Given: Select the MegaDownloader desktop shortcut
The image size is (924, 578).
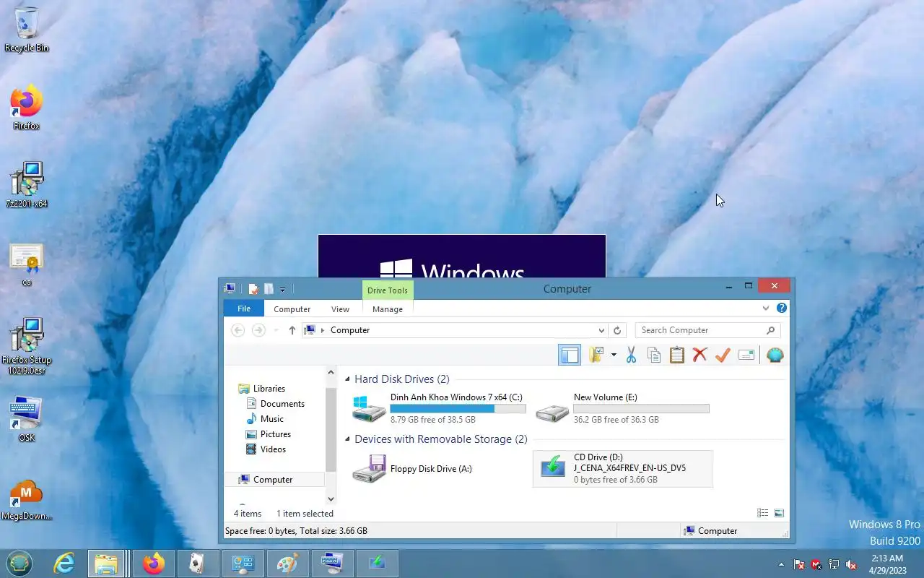Looking at the screenshot, I should [x=27, y=500].
